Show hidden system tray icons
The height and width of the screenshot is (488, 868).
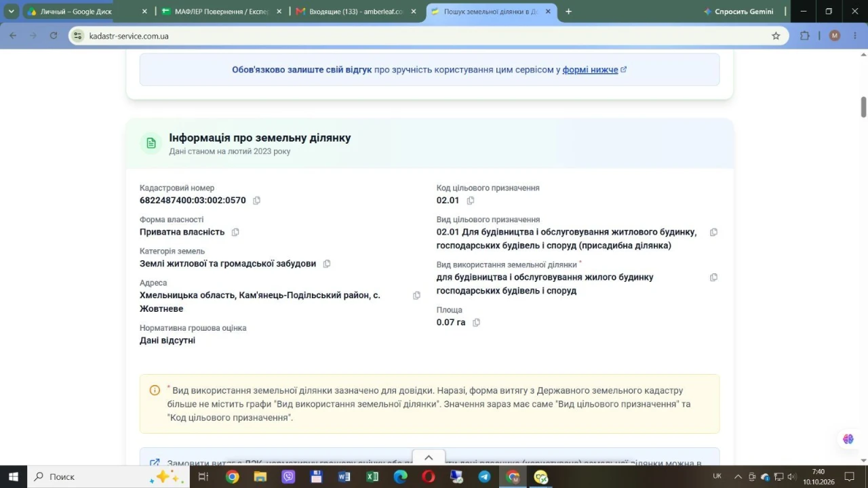click(x=737, y=476)
